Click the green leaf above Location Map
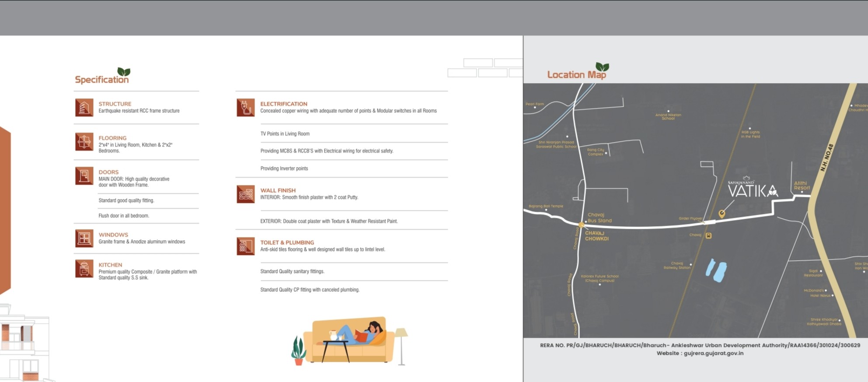Viewport: 868px width, 382px height. (602, 67)
